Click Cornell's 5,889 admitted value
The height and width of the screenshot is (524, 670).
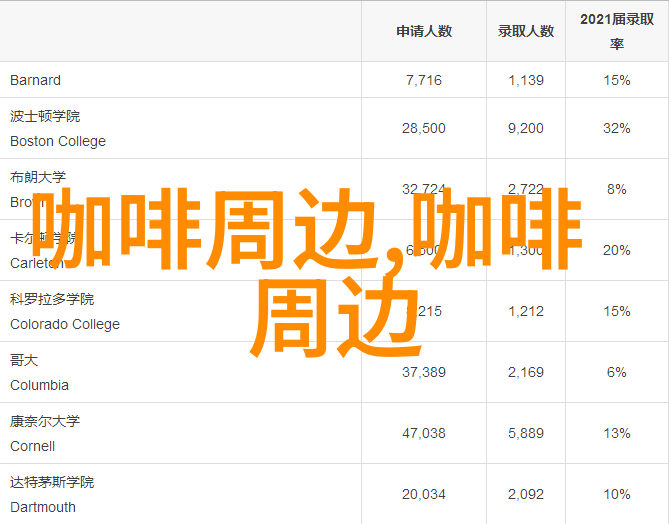tap(526, 433)
